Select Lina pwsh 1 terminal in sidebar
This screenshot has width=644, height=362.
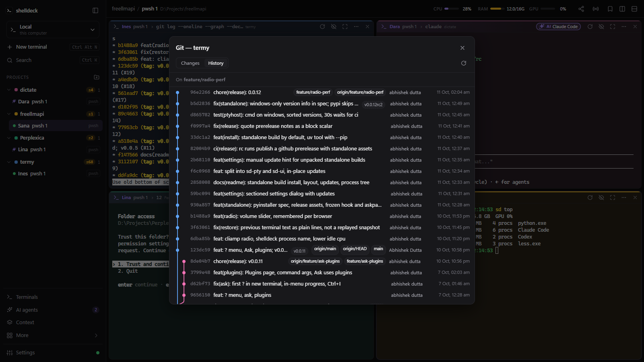tap(56, 150)
